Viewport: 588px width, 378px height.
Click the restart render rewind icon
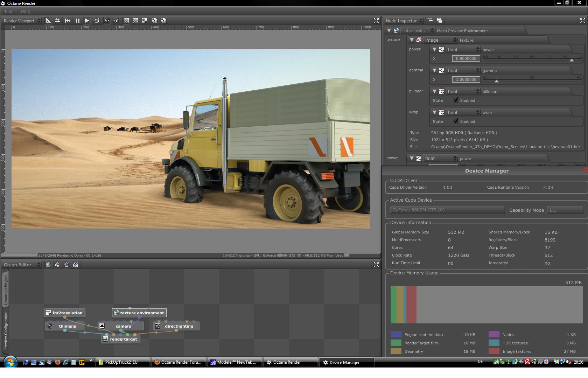(68, 21)
